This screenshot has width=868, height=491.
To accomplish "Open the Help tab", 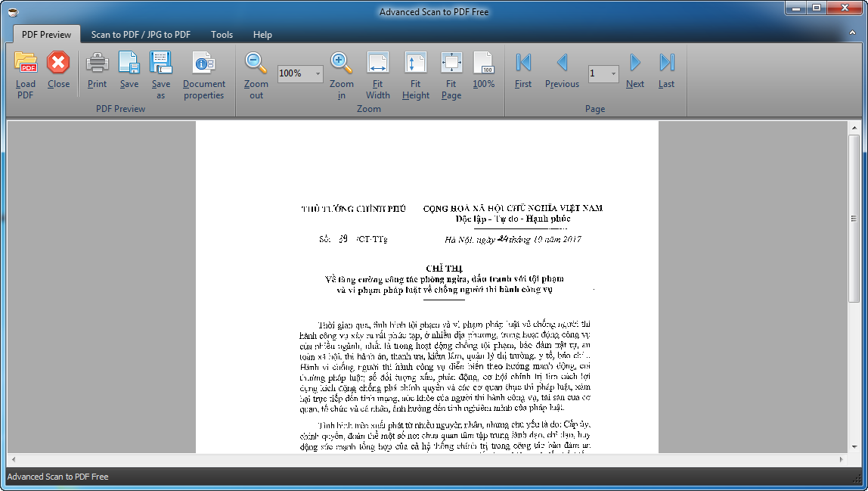I will [262, 35].
